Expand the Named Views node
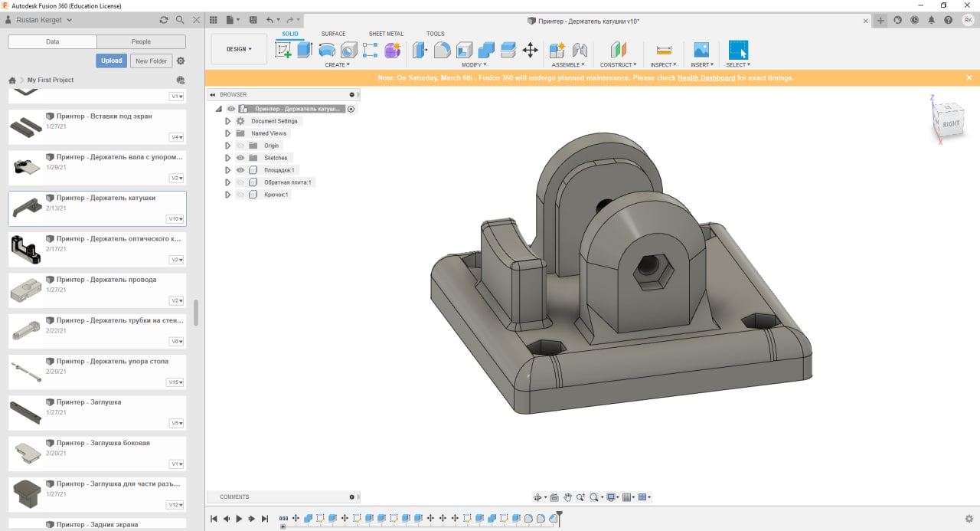 (x=227, y=133)
